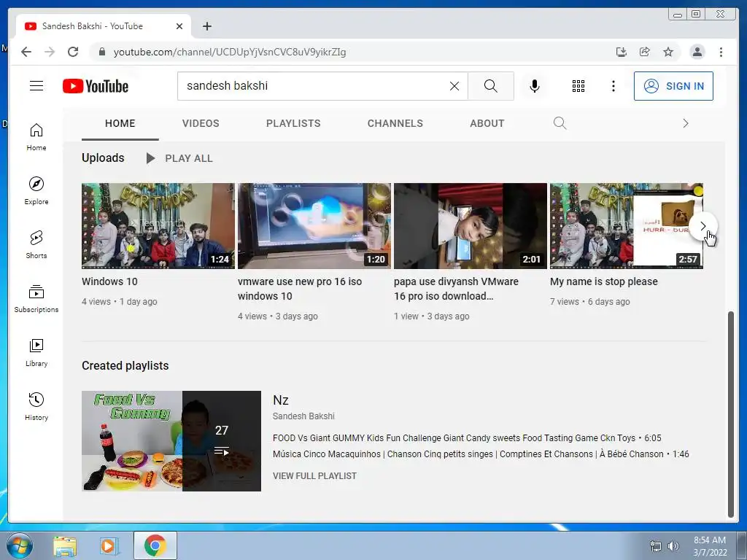Screen dimensions: 747x560
Task: Play the 1:24 Windows 10 thumbnail
Action: 158,226
